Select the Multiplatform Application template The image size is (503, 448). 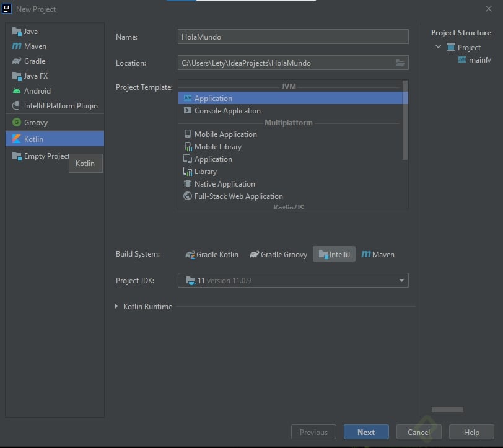point(291,159)
